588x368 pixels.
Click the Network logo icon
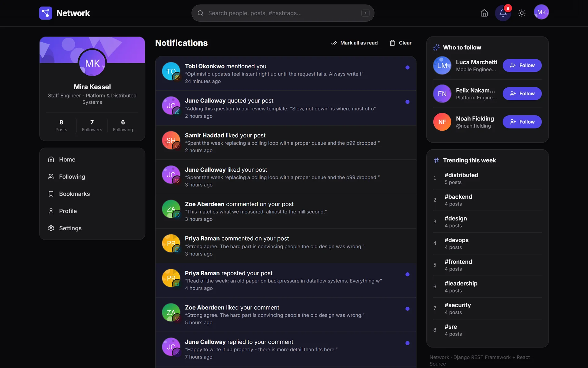pos(46,13)
